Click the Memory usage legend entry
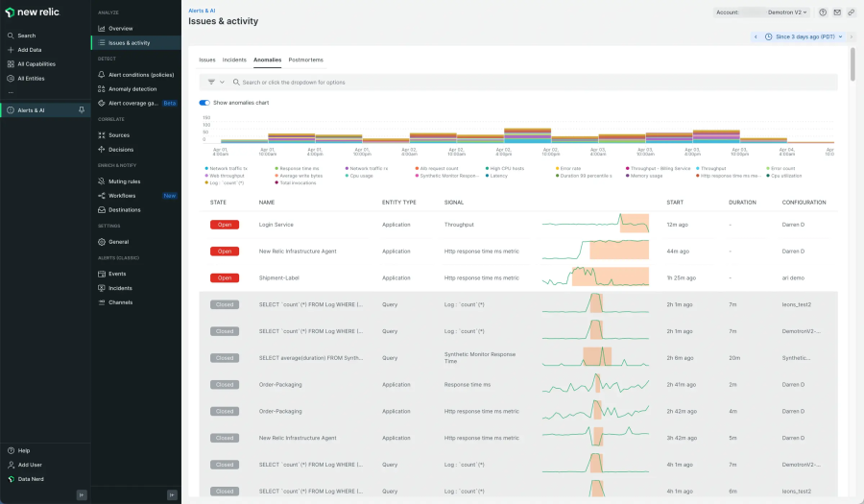The height and width of the screenshot is (504, 864). pos(644,176)
